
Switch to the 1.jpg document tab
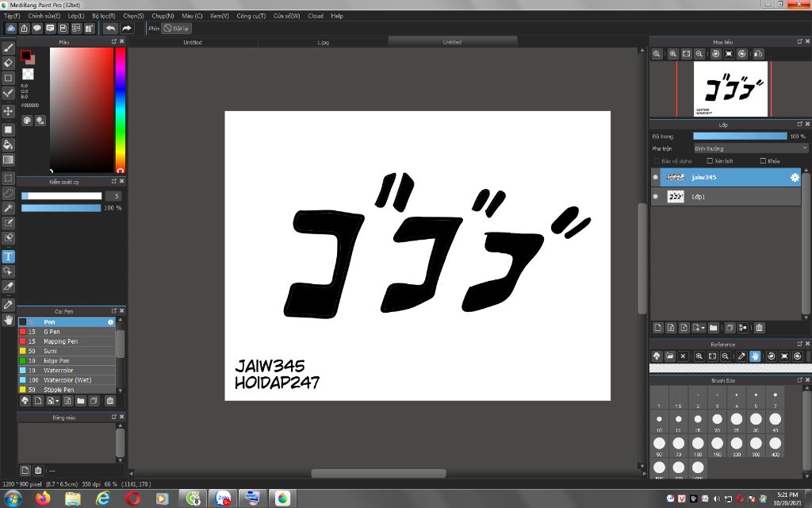(323, 42)
